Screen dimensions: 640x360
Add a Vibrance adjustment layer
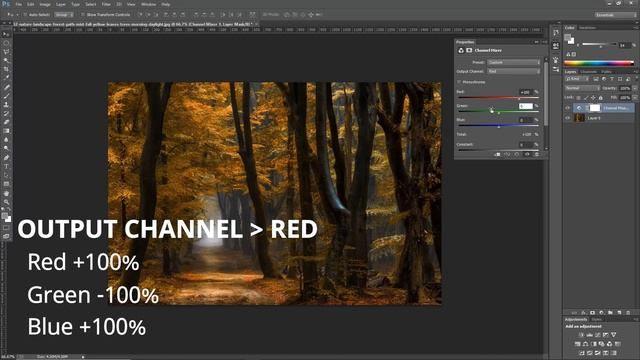point(613,335)
